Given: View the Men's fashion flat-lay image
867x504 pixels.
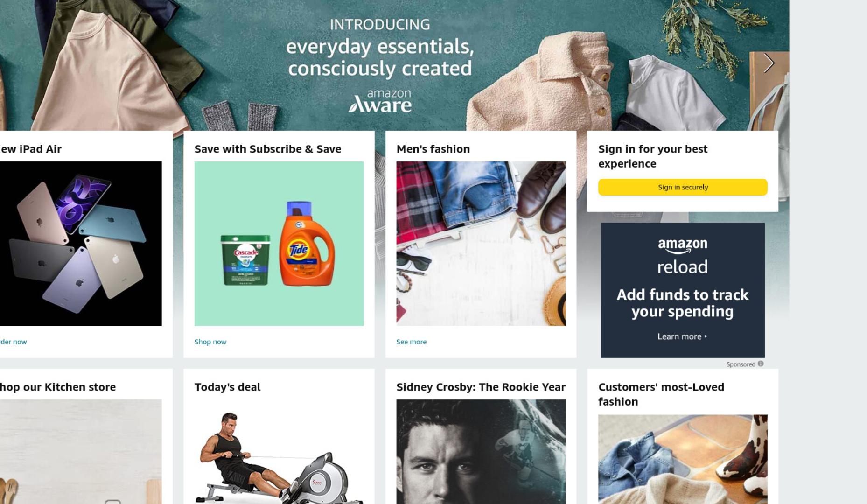Looking at the screenshot, I should [481, 244].
